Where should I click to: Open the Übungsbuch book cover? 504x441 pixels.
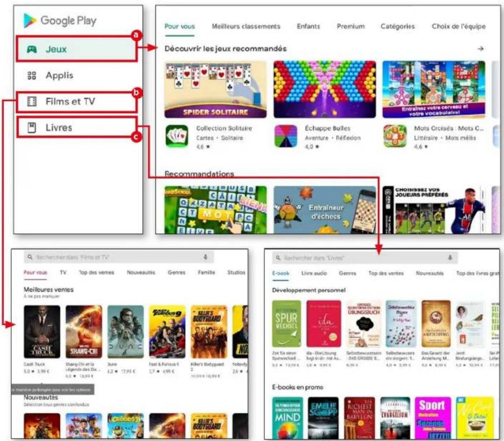364,324
